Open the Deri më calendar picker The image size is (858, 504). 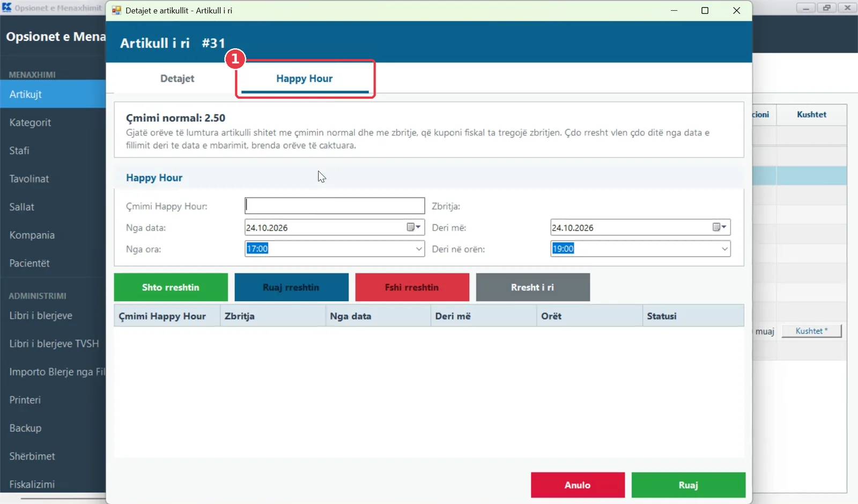click(x=719, y=227)
